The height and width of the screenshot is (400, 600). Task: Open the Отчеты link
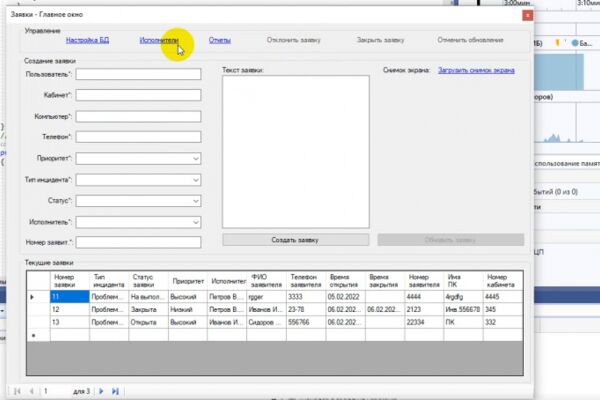(x=220, y=40)
